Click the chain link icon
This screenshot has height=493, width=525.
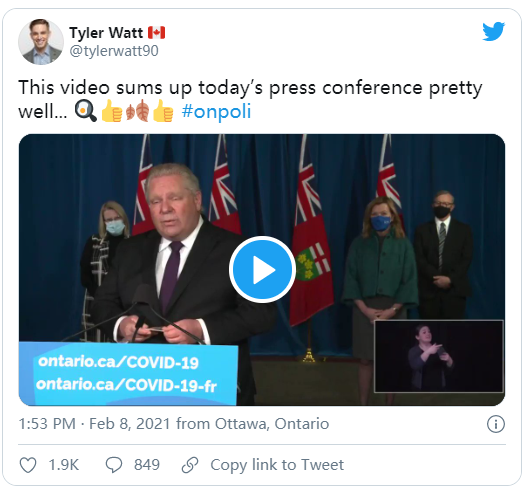[190, 465]
